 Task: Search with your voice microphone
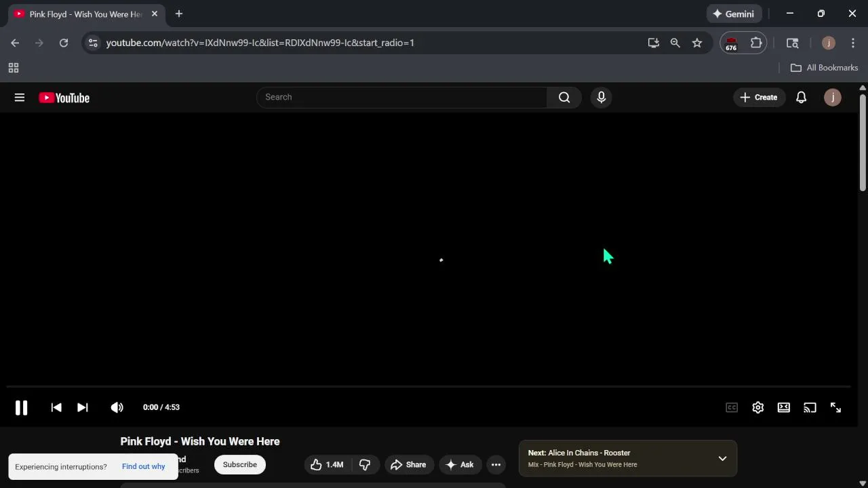tap(601, 98)
